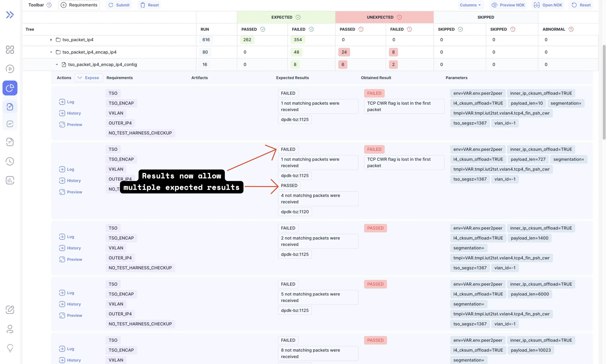Viewport: 606px width, 364px height.
Task: Click the red unexpected passed count 24
Action: (344, 52)
